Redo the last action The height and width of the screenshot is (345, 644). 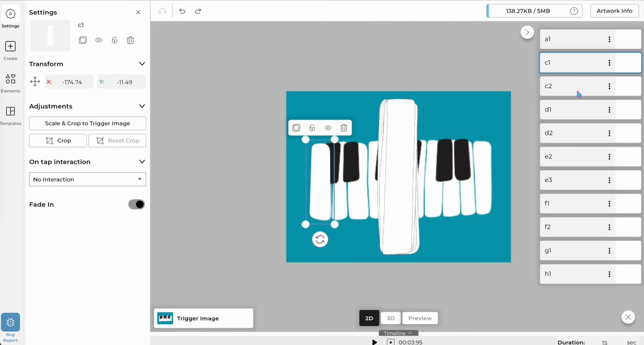pos(198,11)
